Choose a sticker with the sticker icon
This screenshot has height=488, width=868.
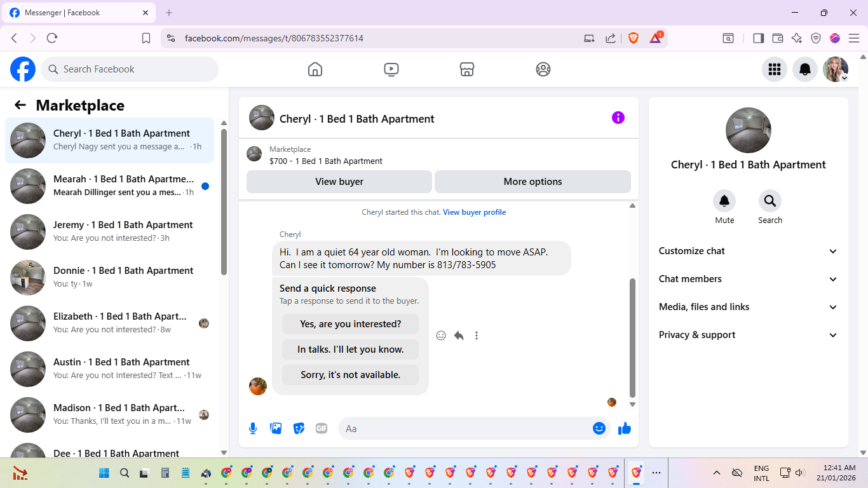click(x=299, y=428)
